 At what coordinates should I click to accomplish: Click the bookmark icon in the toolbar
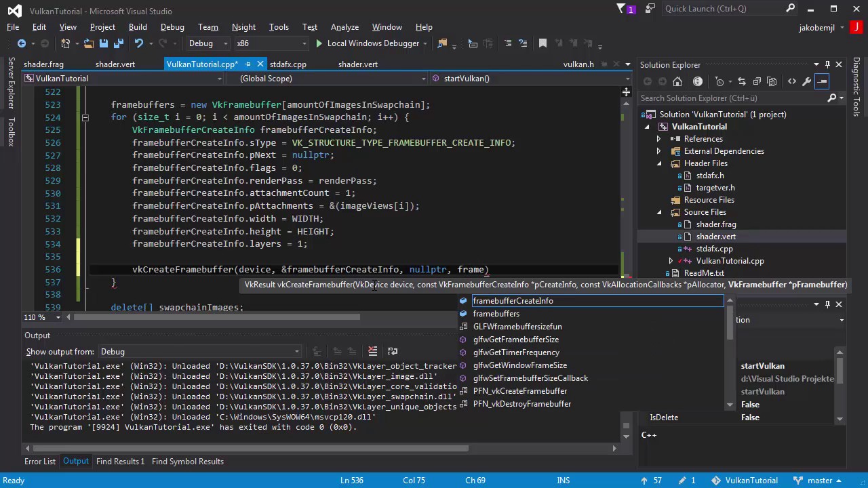click(542, 43)
